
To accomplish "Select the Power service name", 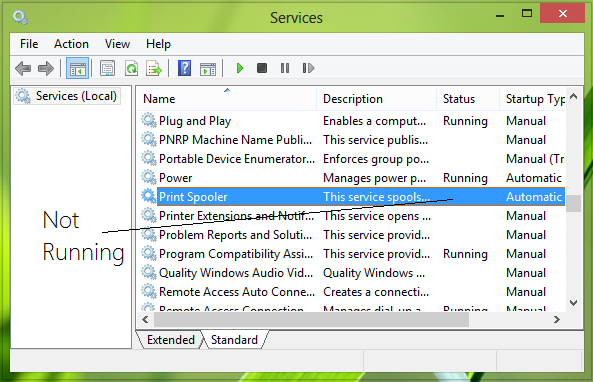I will pos(175,178).
